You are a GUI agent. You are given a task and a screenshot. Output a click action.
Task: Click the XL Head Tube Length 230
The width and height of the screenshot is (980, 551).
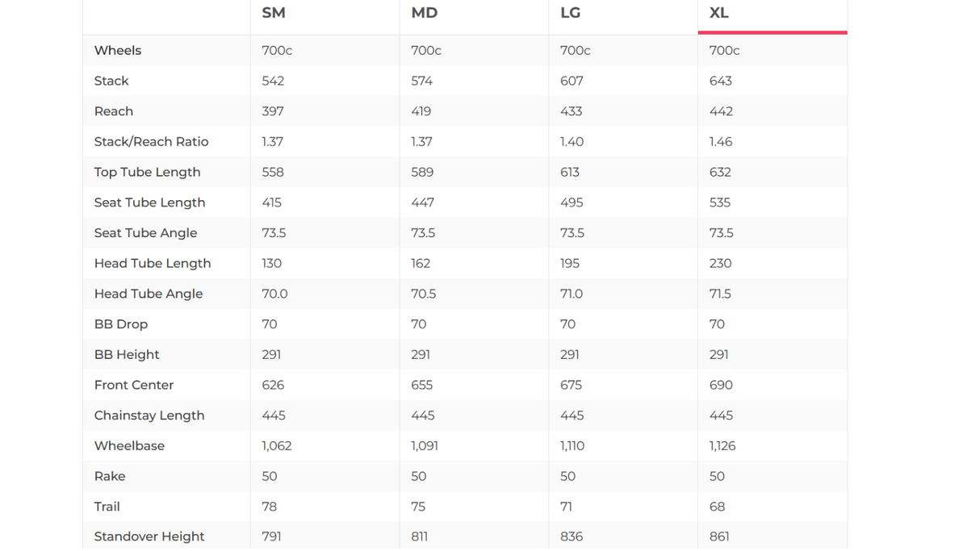click(720, 263)
